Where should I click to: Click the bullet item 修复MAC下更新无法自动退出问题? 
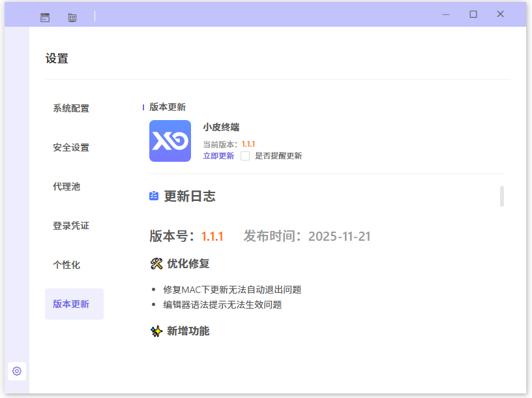[230, 289]
